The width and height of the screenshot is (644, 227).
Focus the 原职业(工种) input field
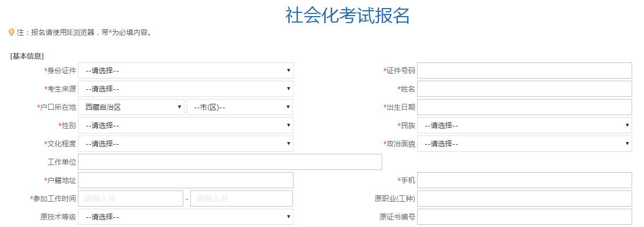525,198
